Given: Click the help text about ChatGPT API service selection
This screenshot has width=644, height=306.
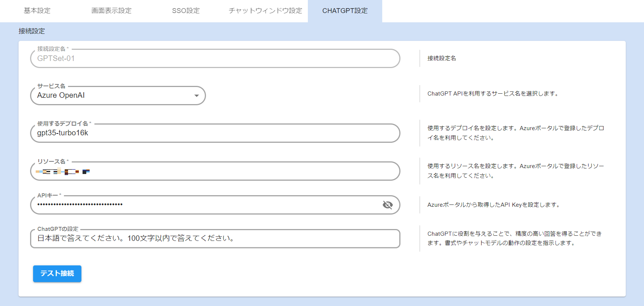Looking at the screenshot, I should pyautogui.click(x=493, y=94).
